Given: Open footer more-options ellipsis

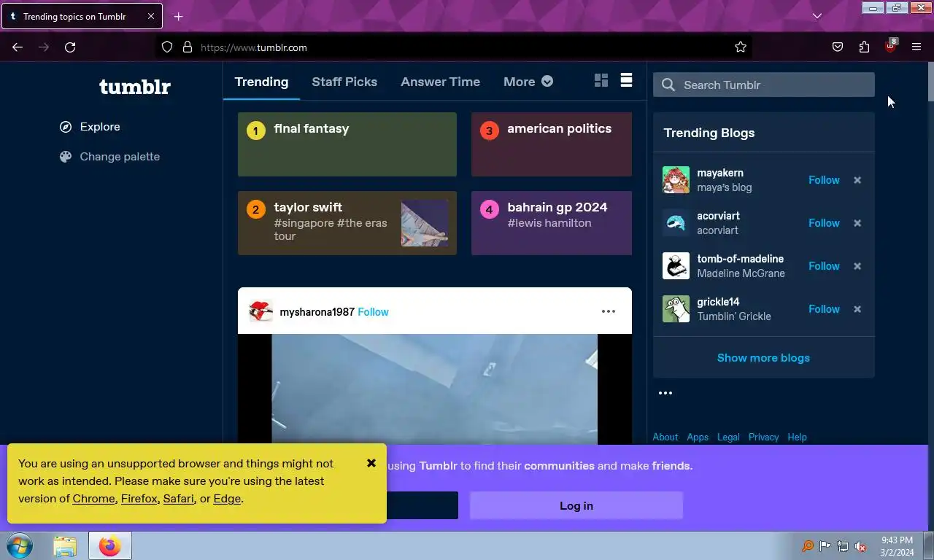Looking at the screenshot, I should point(665,393).
